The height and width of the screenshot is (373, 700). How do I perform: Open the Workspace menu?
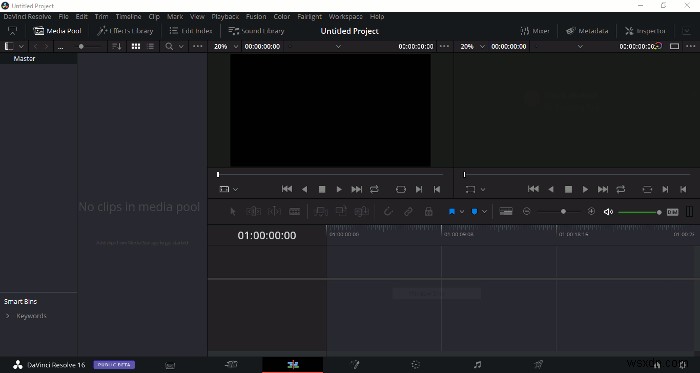pos(346,17)
